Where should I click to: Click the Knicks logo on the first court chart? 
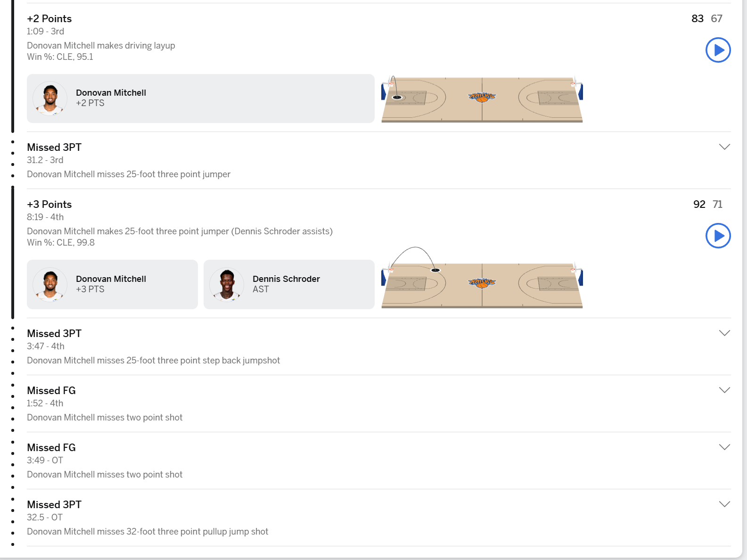[482, 97]
